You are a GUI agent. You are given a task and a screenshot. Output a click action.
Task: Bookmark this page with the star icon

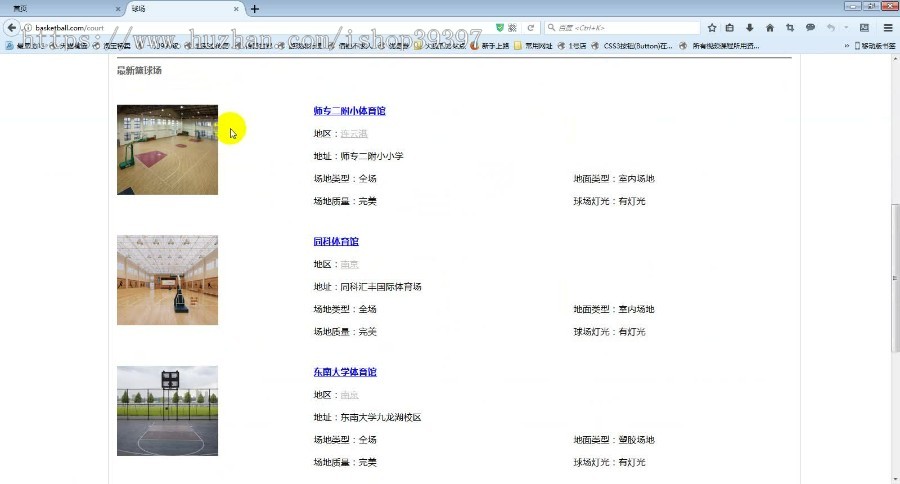point(712,28)
